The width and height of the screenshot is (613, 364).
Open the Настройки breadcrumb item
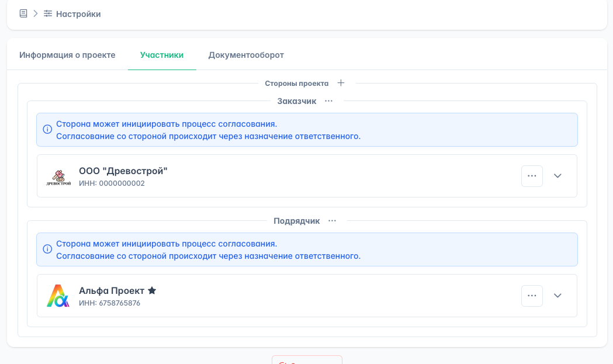tap(78, 14)
